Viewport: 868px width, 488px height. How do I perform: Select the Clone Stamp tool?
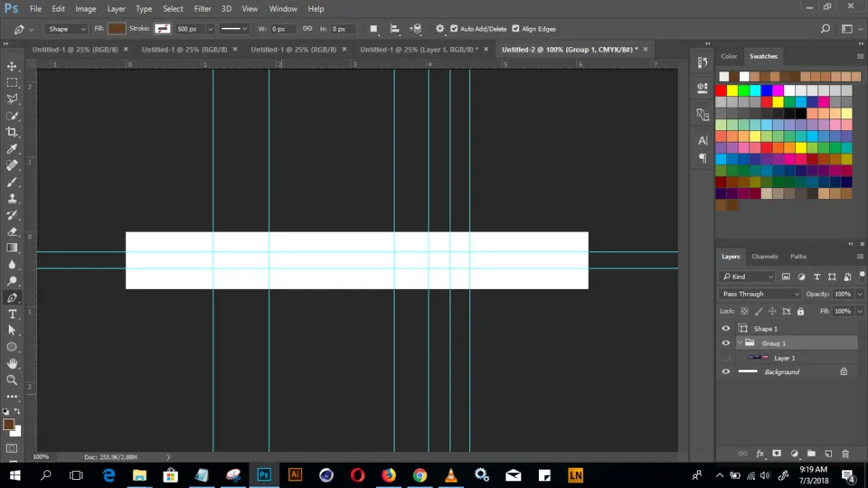click(12, 199)
